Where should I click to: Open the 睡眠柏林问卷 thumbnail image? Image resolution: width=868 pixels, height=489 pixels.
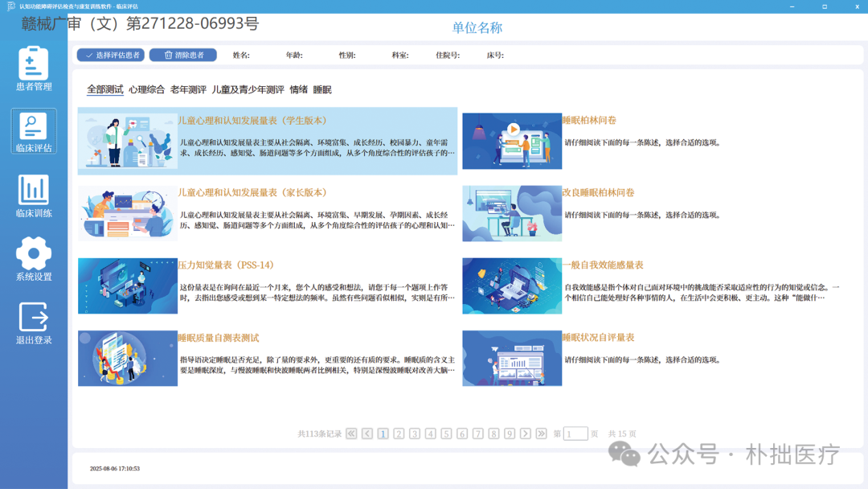(x=512, y=141)
